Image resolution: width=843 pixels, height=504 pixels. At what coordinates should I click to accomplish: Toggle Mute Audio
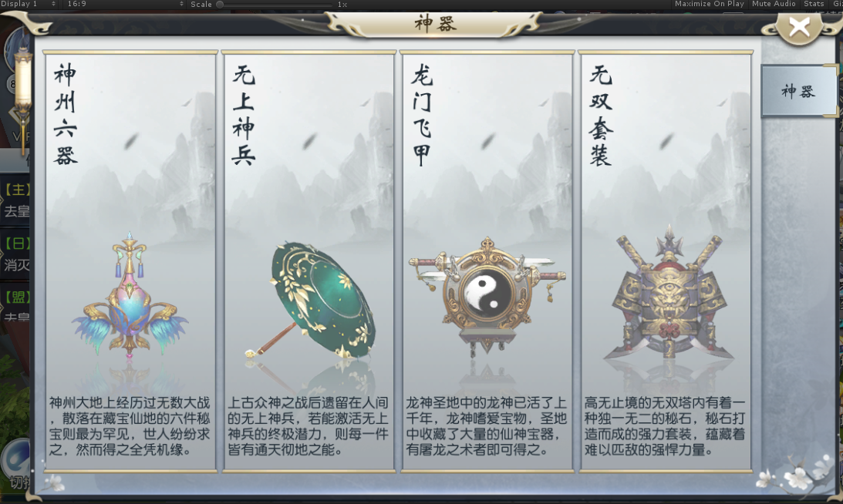tap(774, 4)
